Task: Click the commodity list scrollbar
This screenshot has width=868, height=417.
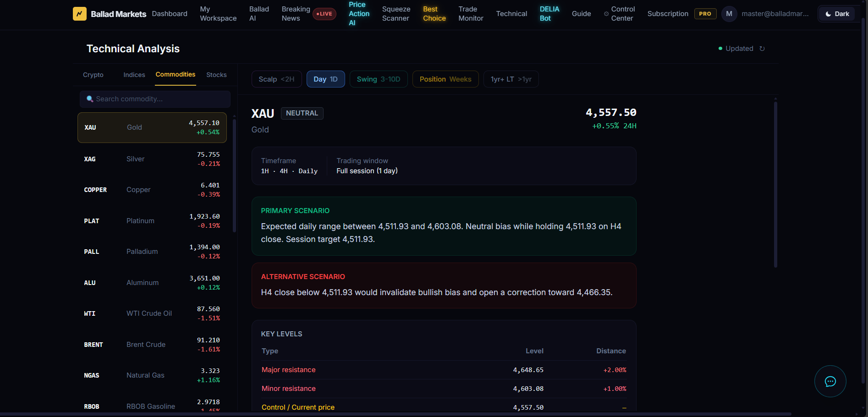Action: [234, 176]
